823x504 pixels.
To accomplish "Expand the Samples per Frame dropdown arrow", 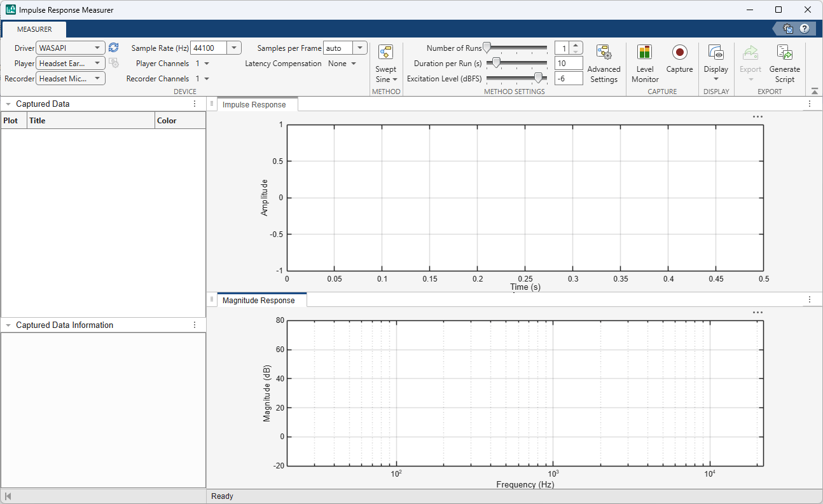I will (x=360, y=48).
